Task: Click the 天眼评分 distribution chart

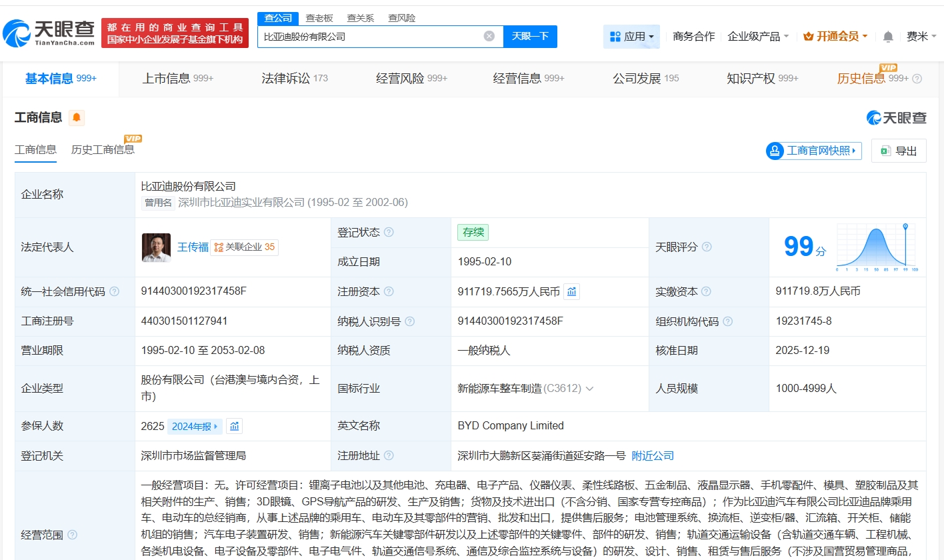Action: 877,247
